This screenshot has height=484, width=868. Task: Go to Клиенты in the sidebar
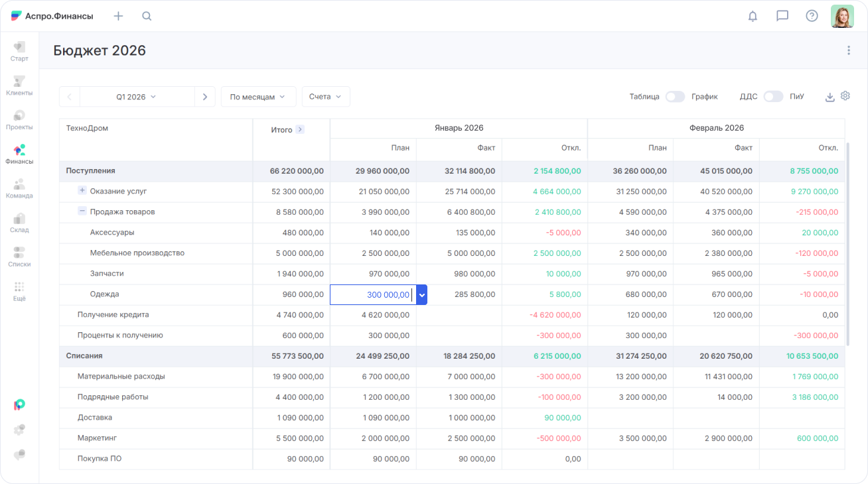[19, 86]
